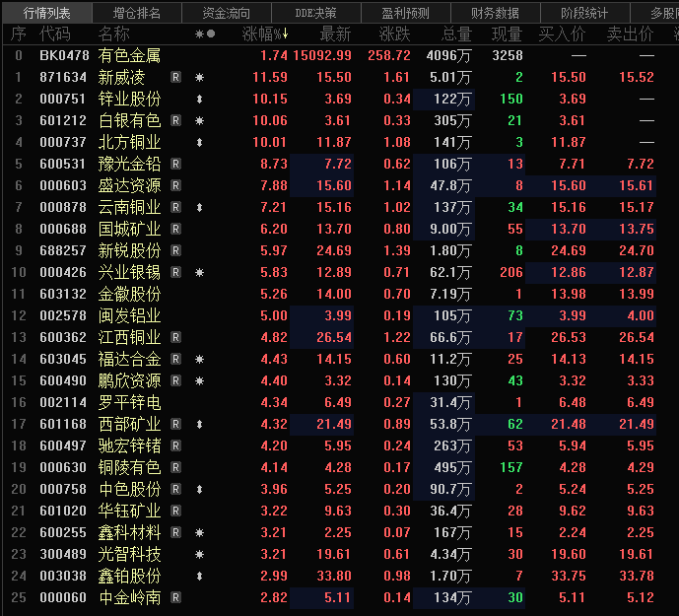The image size is (679, 616).
Task: Click the R badge for 驰宏锌锗
Action: (x=175, y=445)
